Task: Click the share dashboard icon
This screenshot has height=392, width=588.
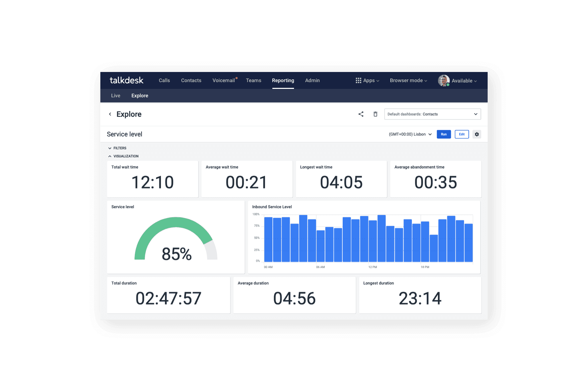Action: pyautogui.click(x=361, y=114)
